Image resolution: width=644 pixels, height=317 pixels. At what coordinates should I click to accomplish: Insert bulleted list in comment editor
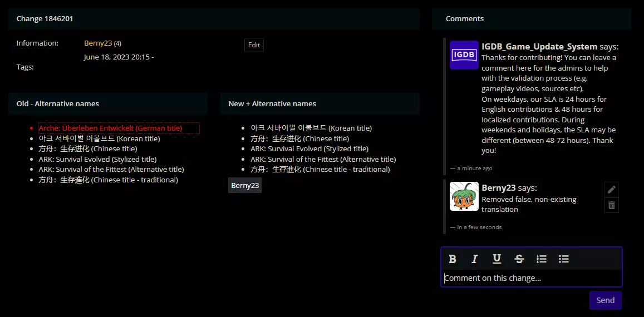click(x=563, y=259)
